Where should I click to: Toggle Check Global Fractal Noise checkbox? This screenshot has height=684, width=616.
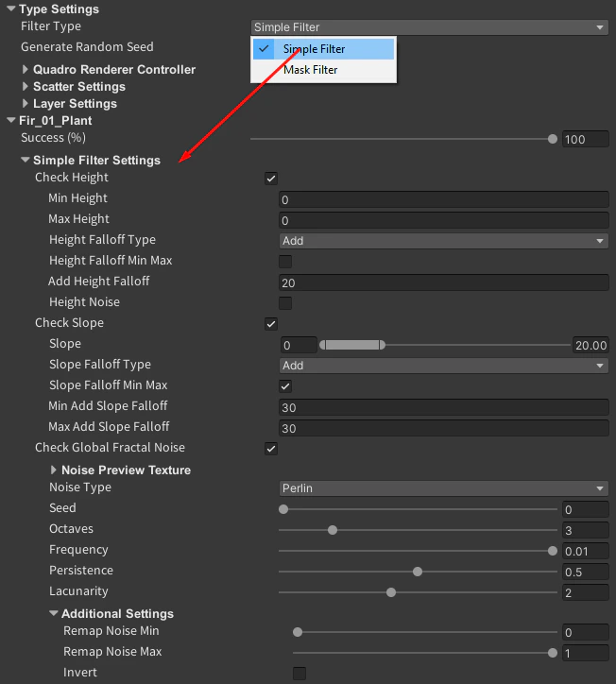tap(271, 449)
